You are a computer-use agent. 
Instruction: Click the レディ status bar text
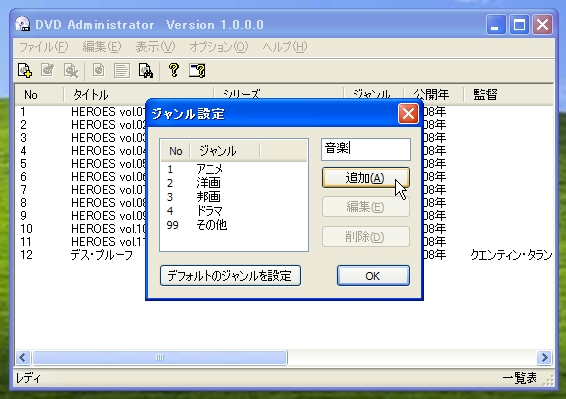coord(29,378)
